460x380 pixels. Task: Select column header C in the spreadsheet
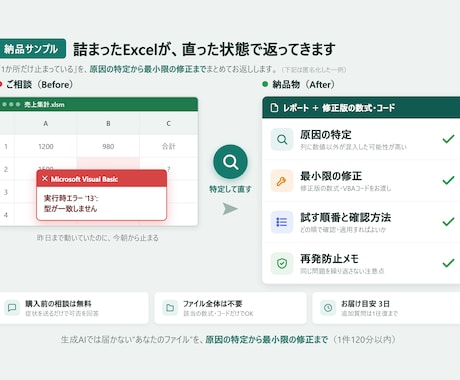coord(169,123)
